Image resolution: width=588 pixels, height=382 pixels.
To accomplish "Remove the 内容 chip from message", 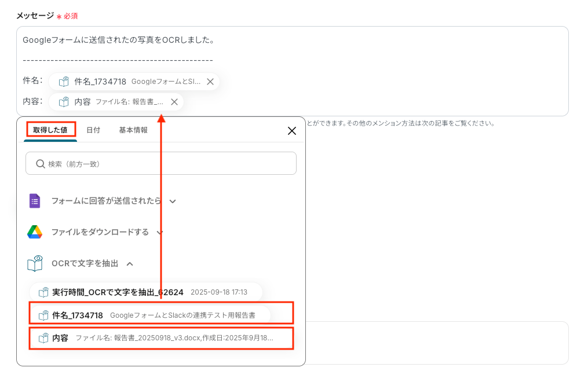I will click(x=174, y=102).
